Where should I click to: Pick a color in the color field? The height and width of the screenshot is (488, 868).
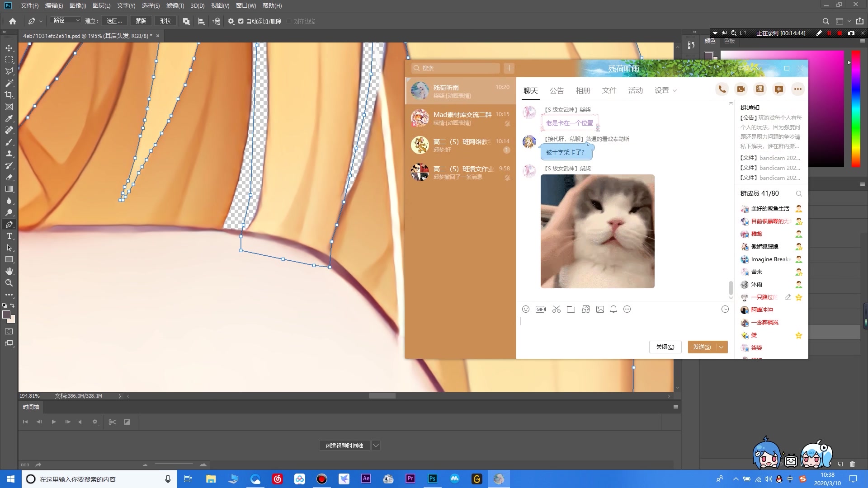782,108
